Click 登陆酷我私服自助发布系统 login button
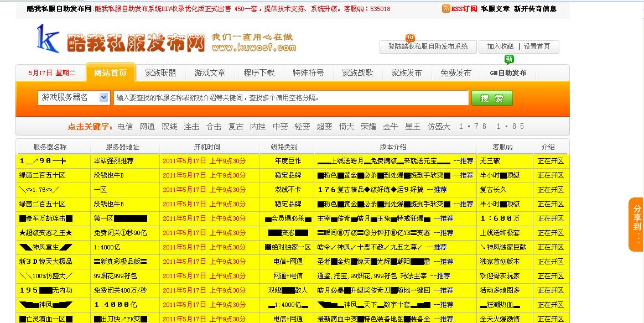644x323 pixels. (428, 47)
